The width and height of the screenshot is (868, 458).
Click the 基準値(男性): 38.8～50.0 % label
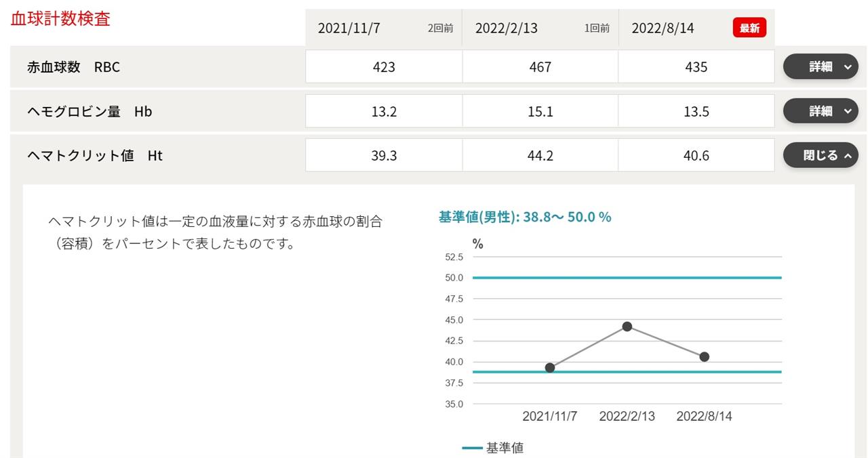tap(525, 217)
